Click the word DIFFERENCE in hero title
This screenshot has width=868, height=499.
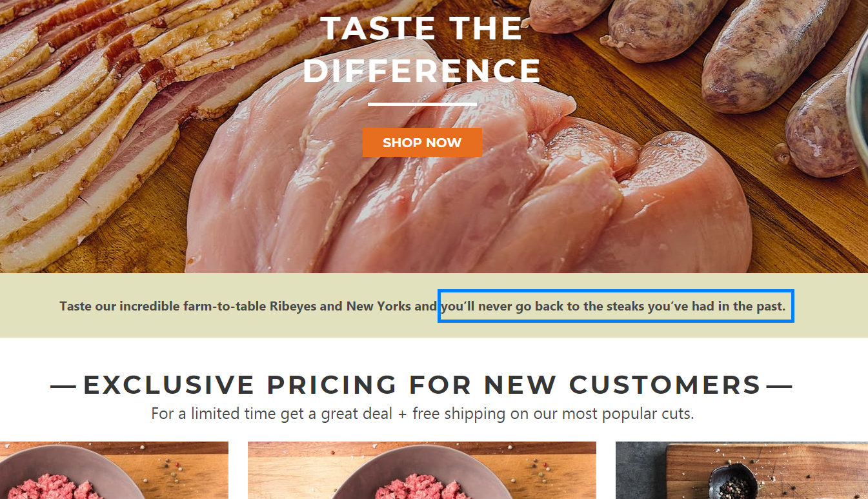click(x=422, y=70)
